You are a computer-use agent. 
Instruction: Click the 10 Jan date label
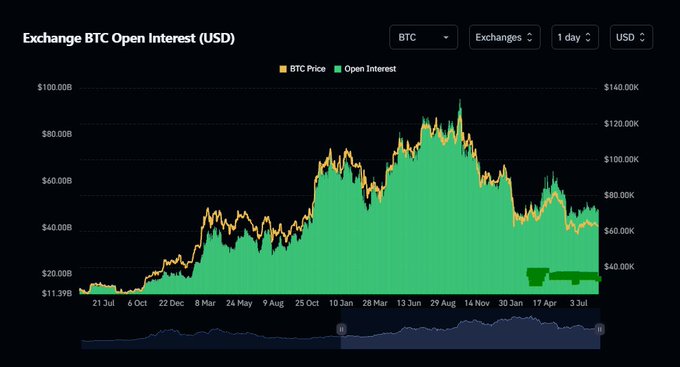coord(341,303)
